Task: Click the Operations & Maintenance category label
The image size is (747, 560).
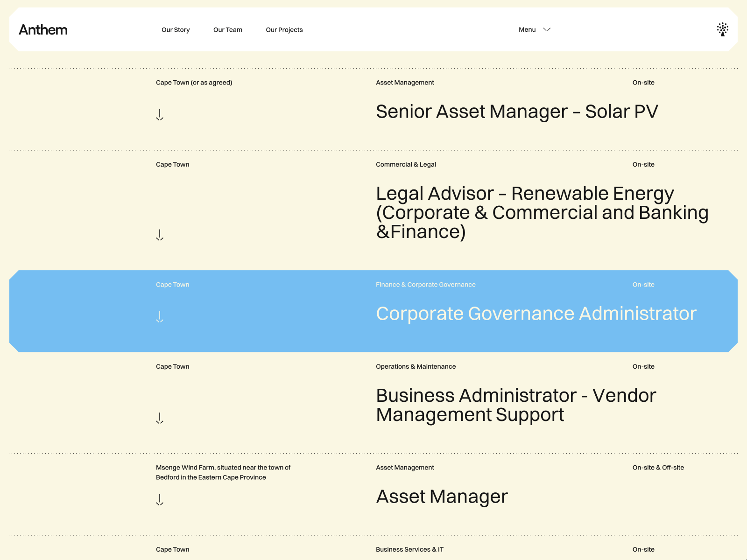Action: (416, 367)
